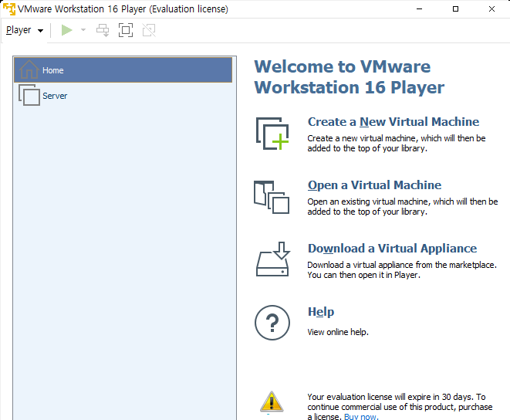
Task: Click 'Create a new virtual machine, which' description
Action: tap(397, 144)
